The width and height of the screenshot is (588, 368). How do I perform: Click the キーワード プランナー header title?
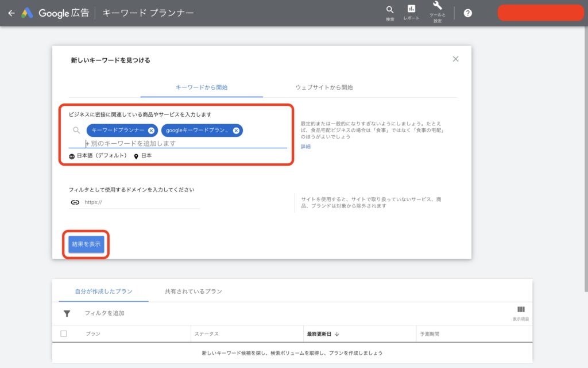148,13
